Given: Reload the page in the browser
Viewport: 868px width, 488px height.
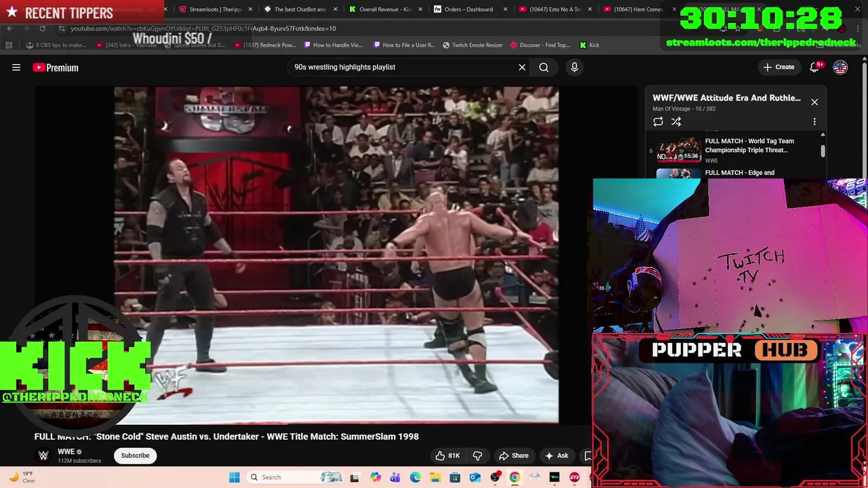Looking at the screenshot, I should [42, 28].
